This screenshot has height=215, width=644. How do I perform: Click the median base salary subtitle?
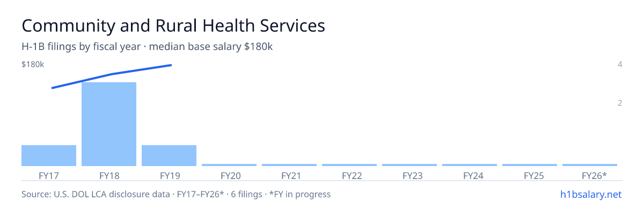point(147,47)
